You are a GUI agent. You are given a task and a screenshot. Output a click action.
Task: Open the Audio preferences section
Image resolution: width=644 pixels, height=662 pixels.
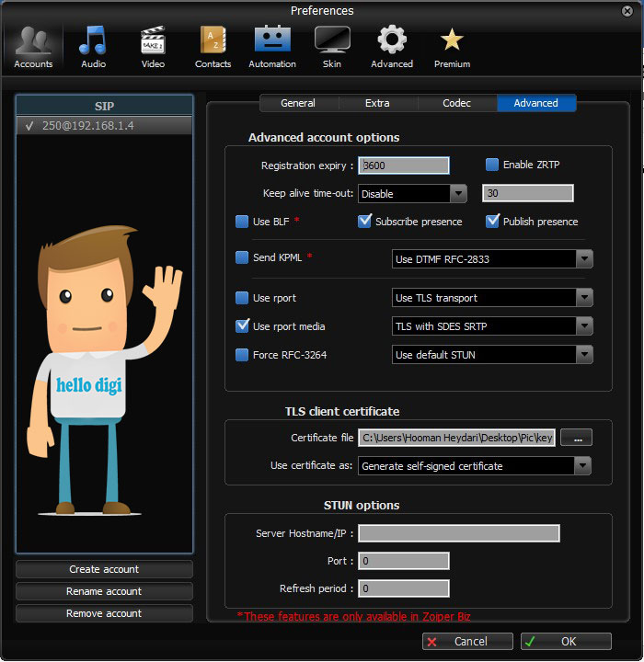click(94, 47)
